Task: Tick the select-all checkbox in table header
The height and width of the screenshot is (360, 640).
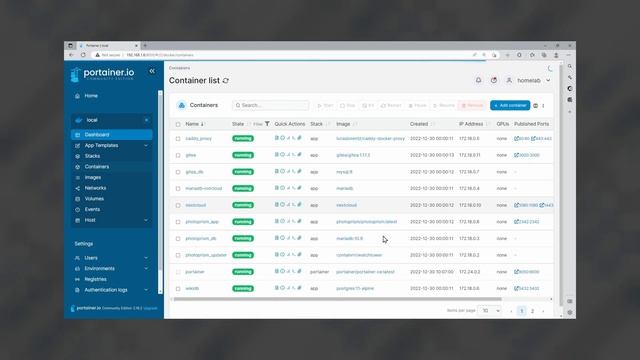Action: click(178, 124)
